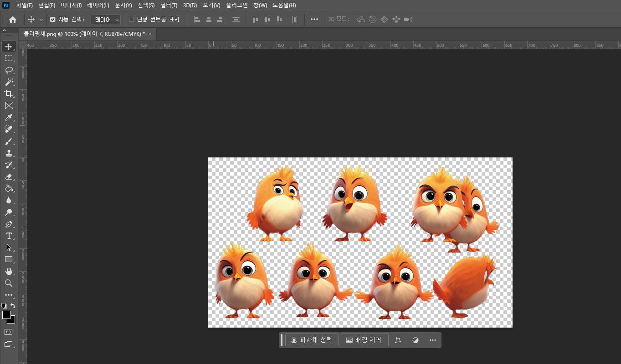Image resolution: width=621 pixels, height=364 pixels.
Task: Click 3D roll object icon
Action: point(373,20)
